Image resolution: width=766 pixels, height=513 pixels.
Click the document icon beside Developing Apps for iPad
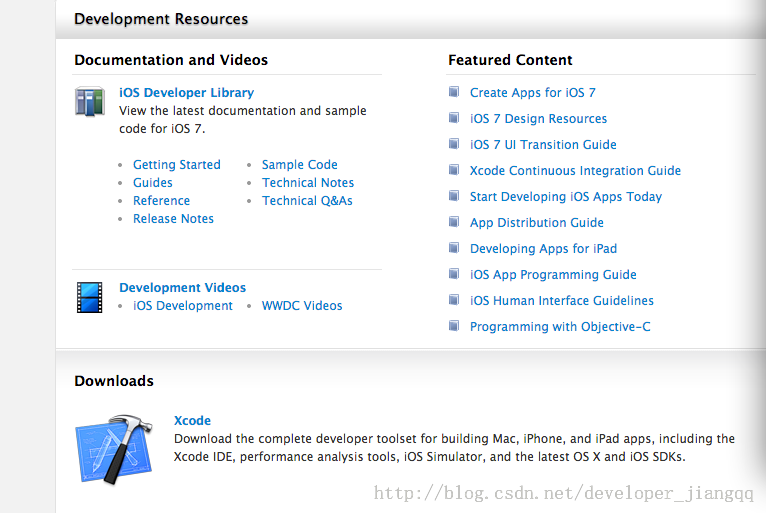click(x=454, y=249)
